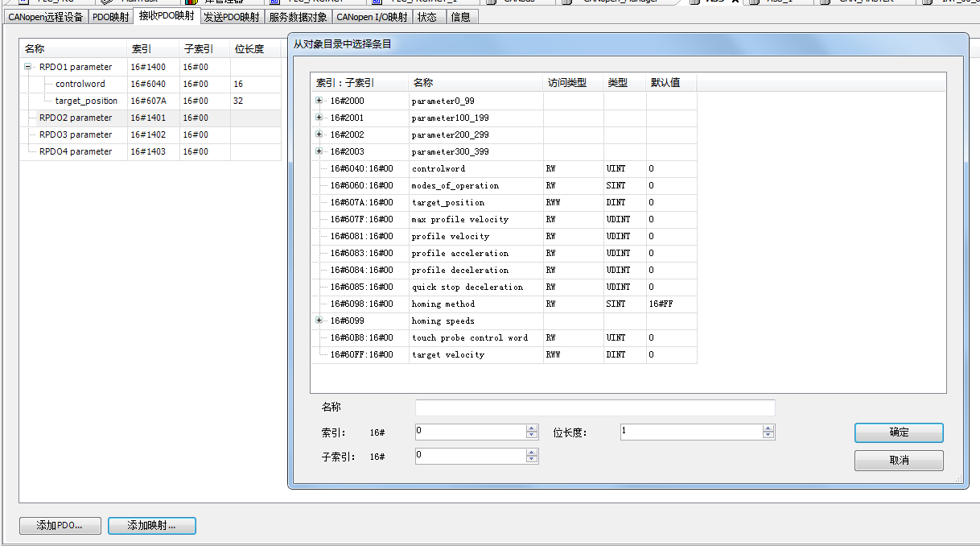This screenshot has height=546, width=980.
Task: Select the quick stop deceleration entry
Action: (x=504, y=287)
